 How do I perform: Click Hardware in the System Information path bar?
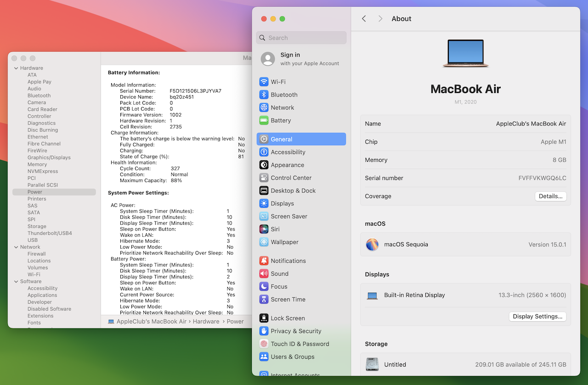[x=206, y=322]
